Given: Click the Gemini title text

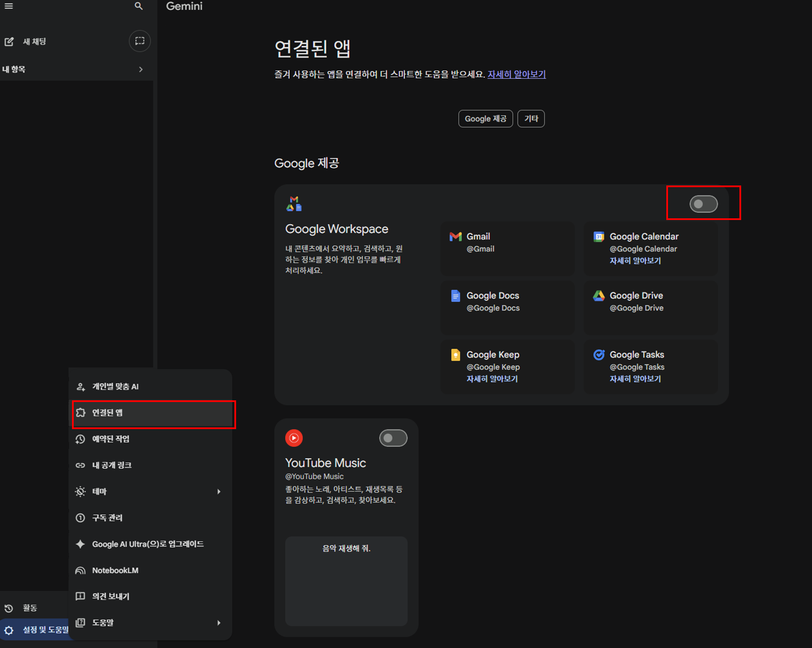Looking at the screenshot, I should pos(184,6).
